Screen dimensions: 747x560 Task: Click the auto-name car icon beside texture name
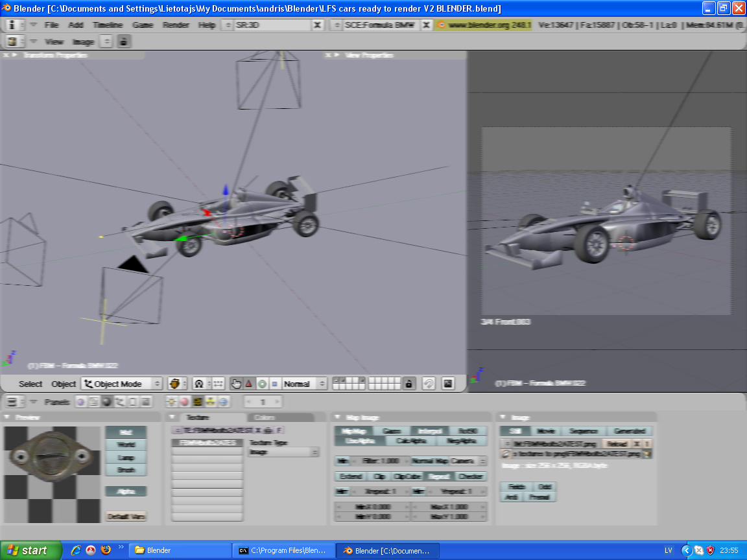[268, 430]
